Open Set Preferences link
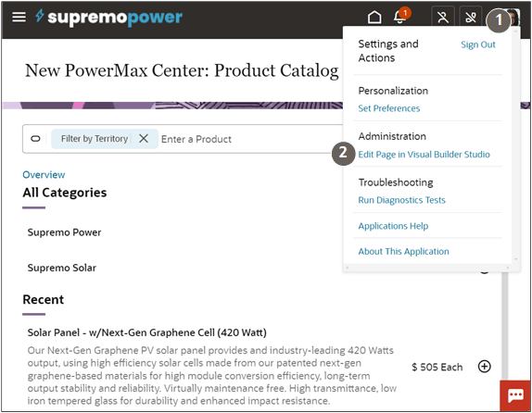The image size is (532, 413). pyautogui.click(x=389, y=108)
